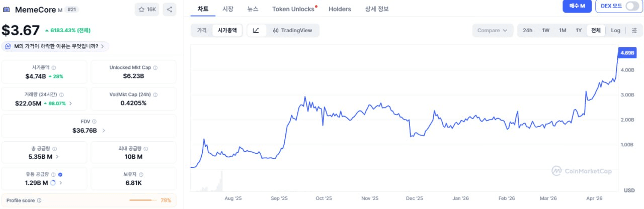Select the line chart view icon
The image size is (644, 209).
(256, 30)
